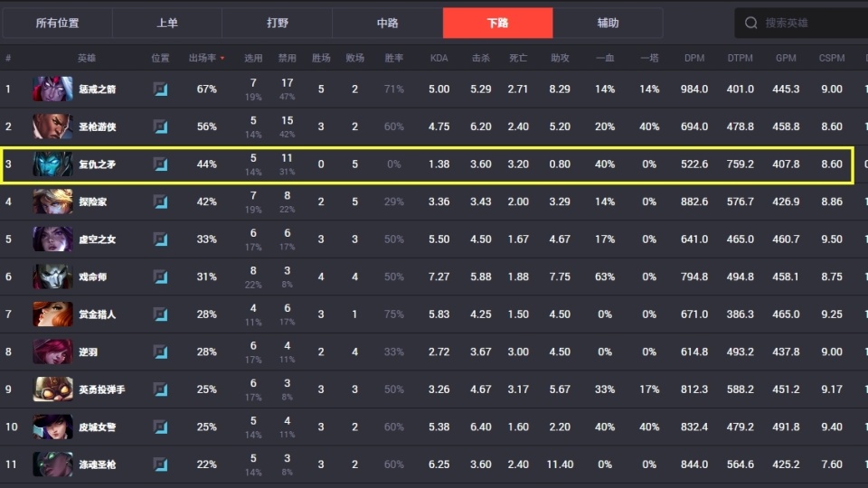This screenshot has width=868, height=488.
Task: Open champion link 逆羽
Action: pyautogui.click(x=88, y=352)
